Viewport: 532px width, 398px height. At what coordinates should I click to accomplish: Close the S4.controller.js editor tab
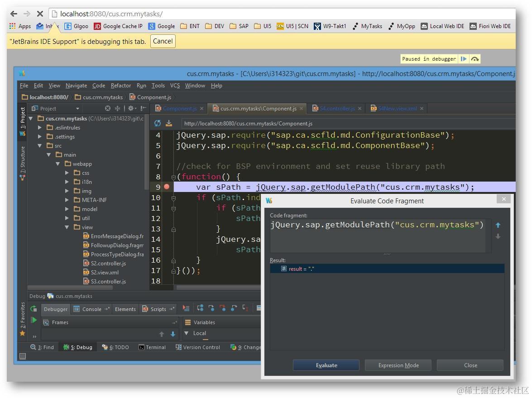359,109
